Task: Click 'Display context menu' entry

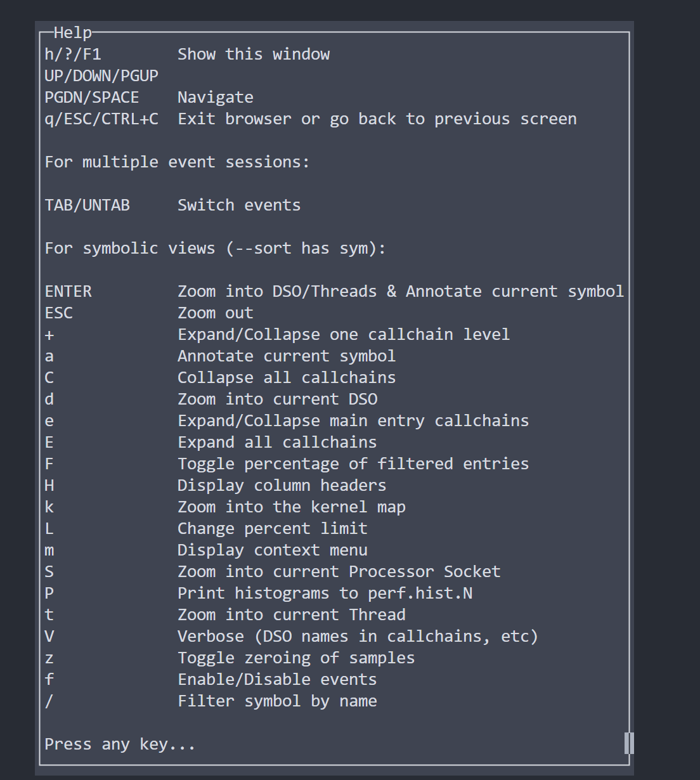Action: coord(272,550)
